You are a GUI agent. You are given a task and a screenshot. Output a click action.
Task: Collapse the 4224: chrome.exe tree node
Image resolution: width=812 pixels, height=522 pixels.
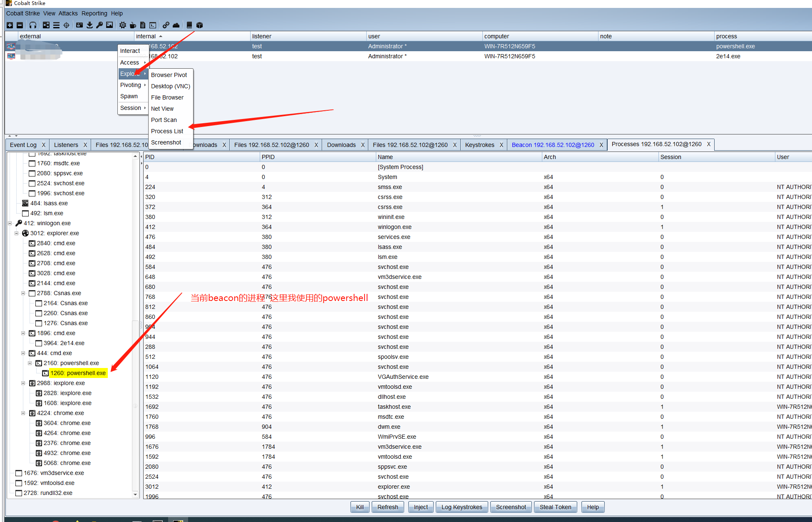point(23,413)
